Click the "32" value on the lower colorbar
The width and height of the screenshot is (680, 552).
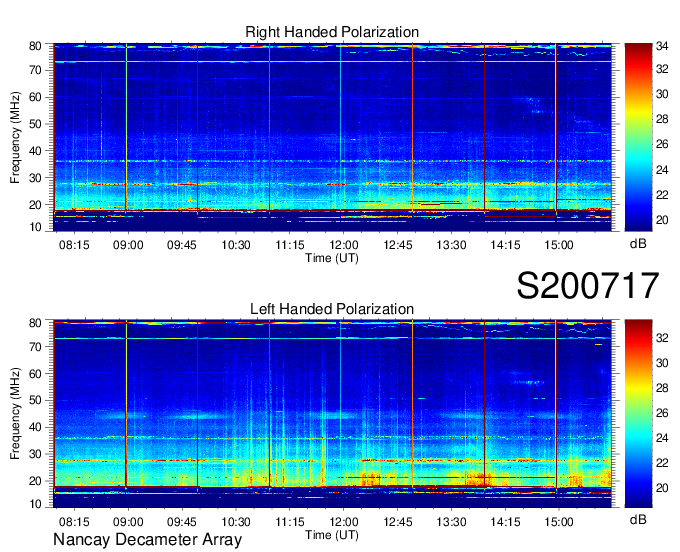662,337
